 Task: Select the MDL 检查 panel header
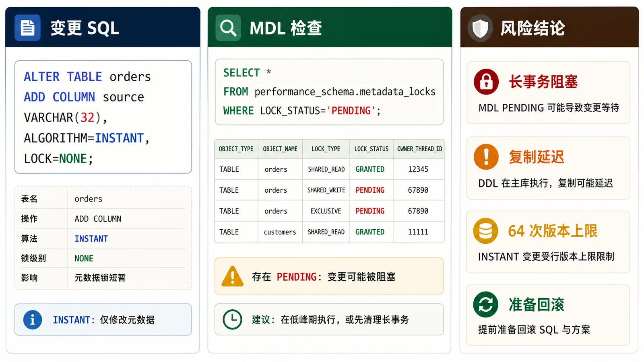tap(330, 27)
